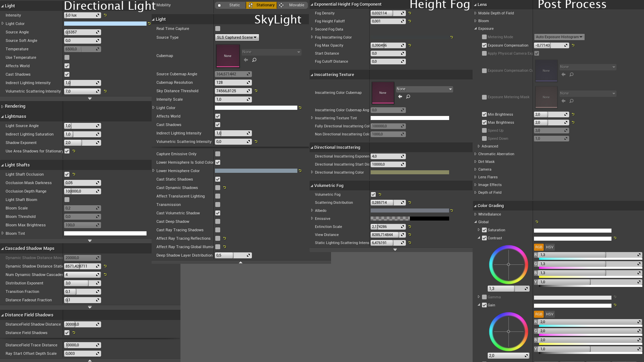Reset Fog Density with the yellow arrow
This screenshot has height=362, width=644.
point(410,13)
